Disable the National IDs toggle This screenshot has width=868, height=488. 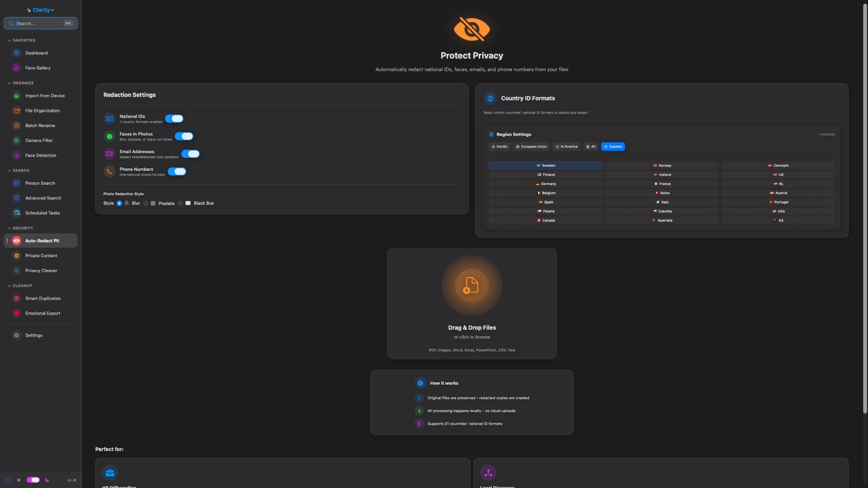coord(174,119)
